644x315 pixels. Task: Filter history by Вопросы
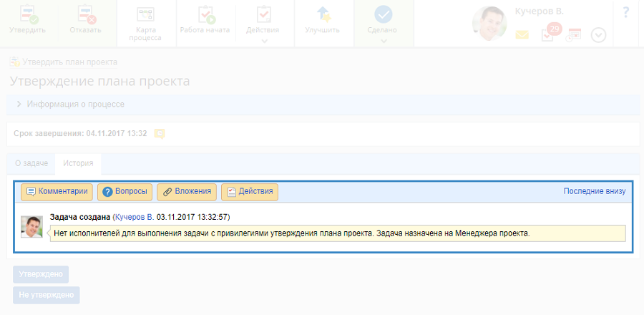point(125,192)
